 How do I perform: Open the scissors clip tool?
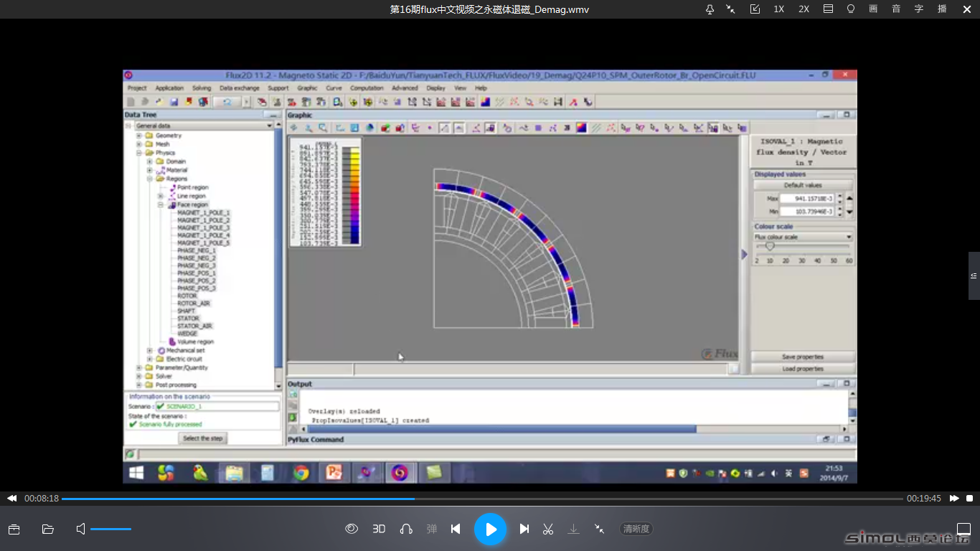click(x=548, y=529)
